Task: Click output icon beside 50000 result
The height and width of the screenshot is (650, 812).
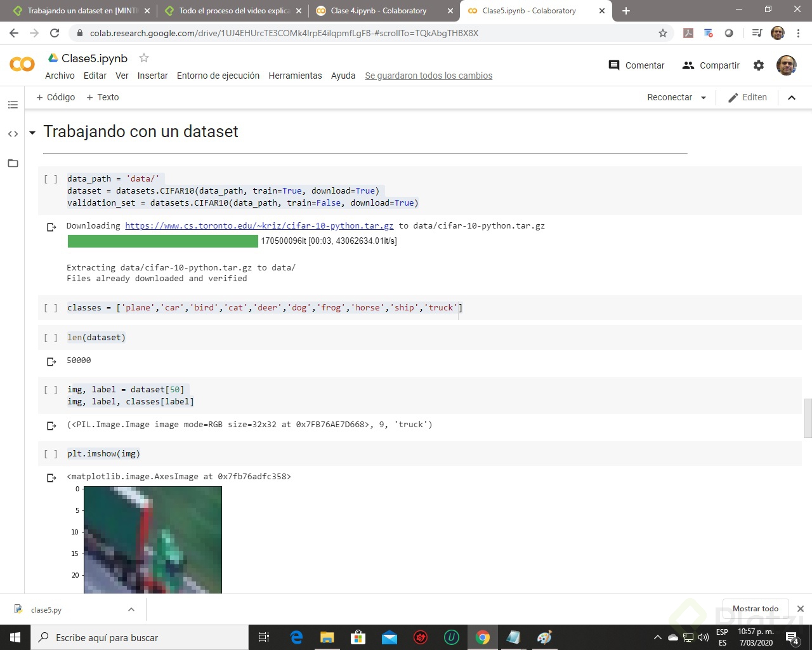Action: (x=51, y=362)
